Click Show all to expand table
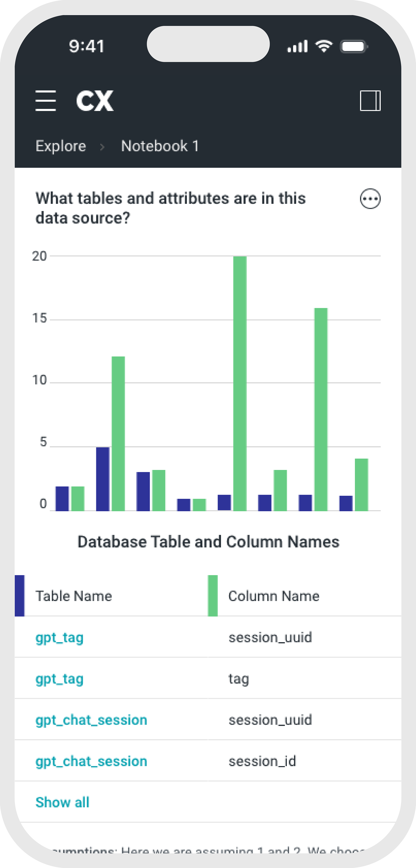Screen dimensions: 416x868 point(62,802)
